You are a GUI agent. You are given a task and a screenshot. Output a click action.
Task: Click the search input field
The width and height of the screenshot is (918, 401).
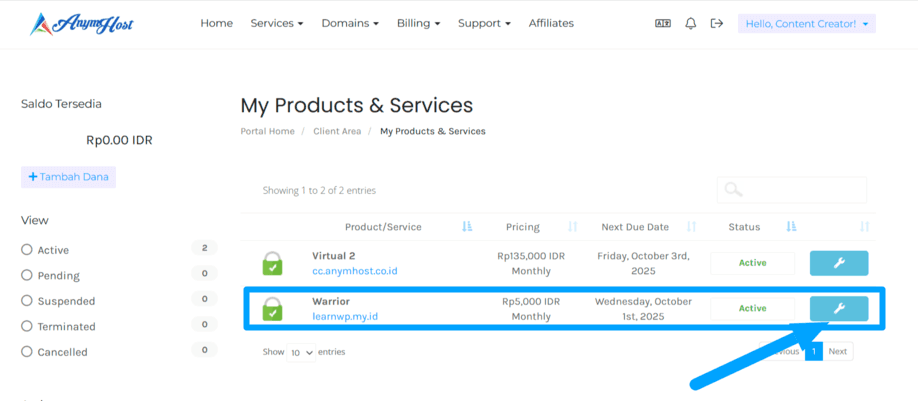[x=792, y=190]
